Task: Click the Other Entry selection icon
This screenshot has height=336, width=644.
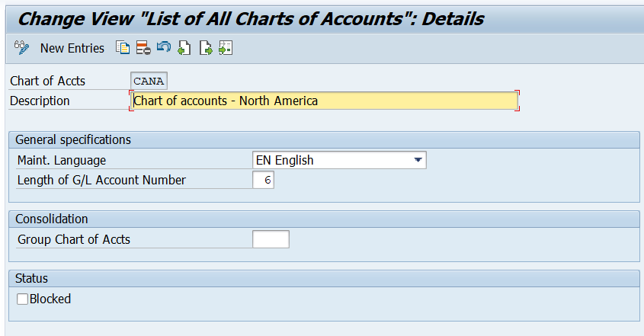Action: [x=226, y=48]
